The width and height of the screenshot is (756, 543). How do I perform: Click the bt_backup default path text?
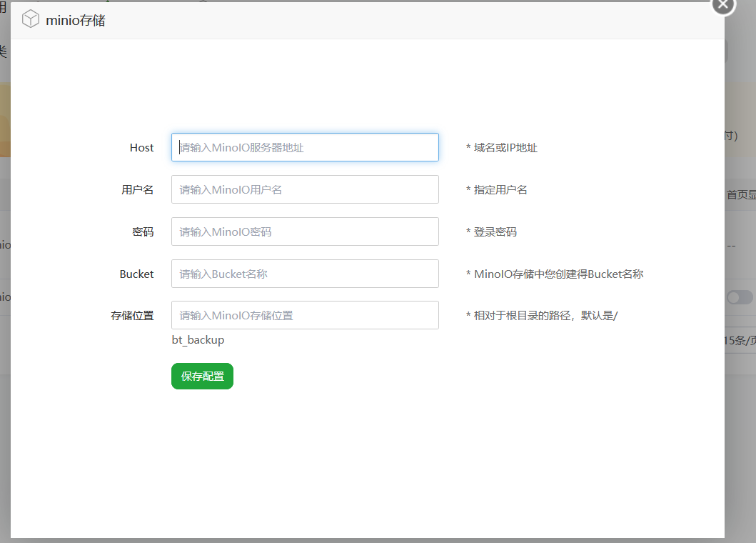[x=198, y=340]
